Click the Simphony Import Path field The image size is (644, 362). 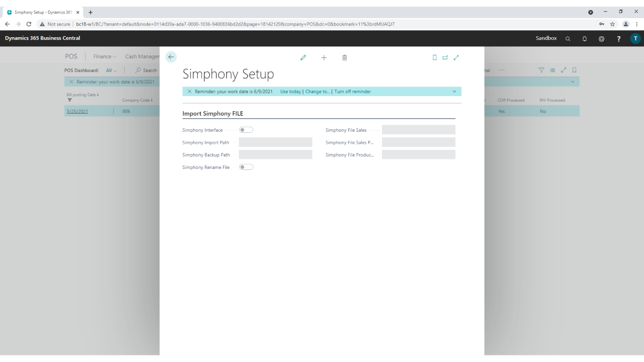click(276, 142)
